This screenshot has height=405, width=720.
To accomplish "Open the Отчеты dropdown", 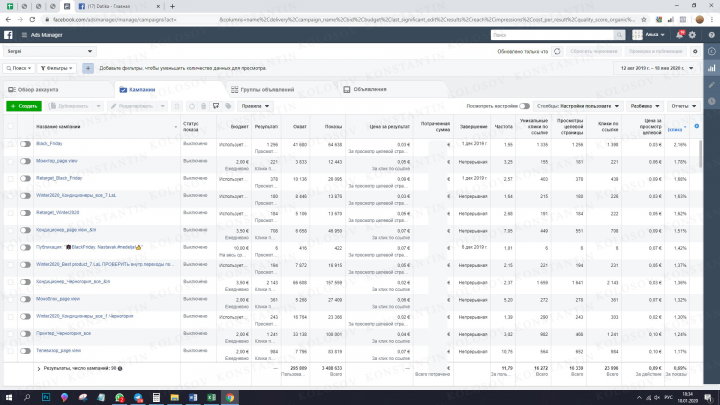I will [684, 106].
